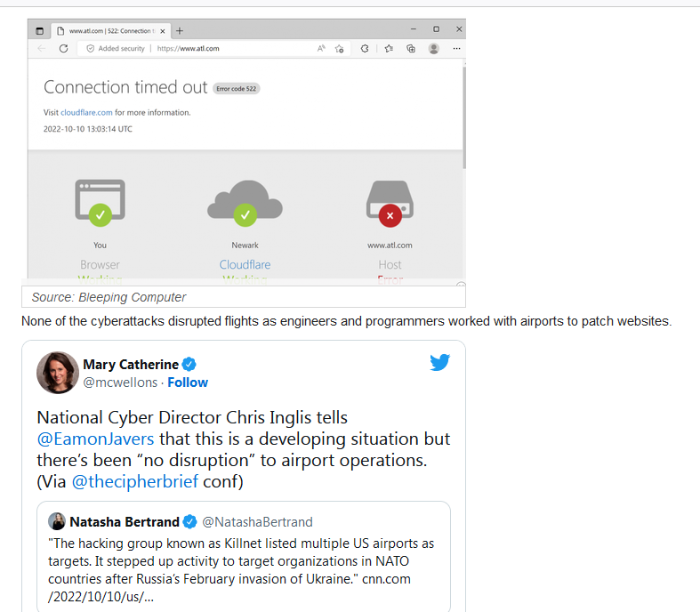Click the Newark location label
The image size is (700, 612).
point(245,246)
